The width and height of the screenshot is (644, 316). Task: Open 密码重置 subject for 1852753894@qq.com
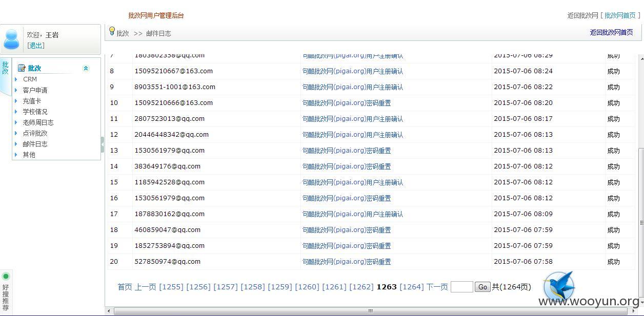[x=347, y=246]
